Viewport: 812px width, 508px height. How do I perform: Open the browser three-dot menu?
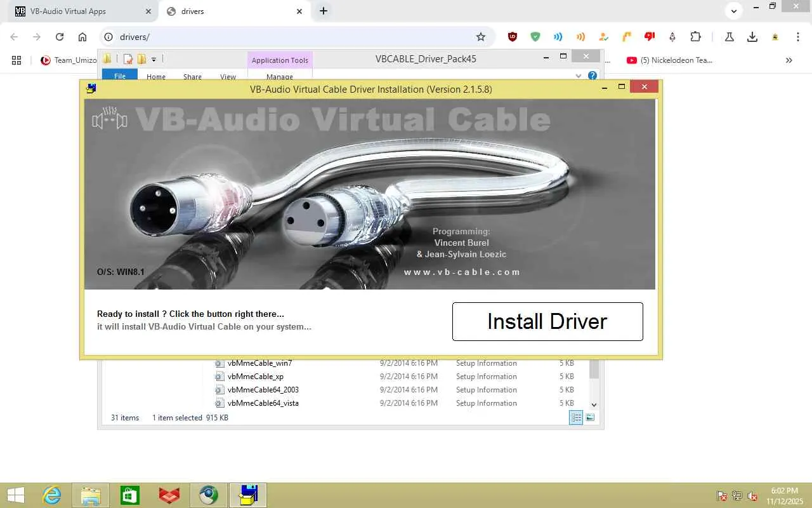point(798,37)
